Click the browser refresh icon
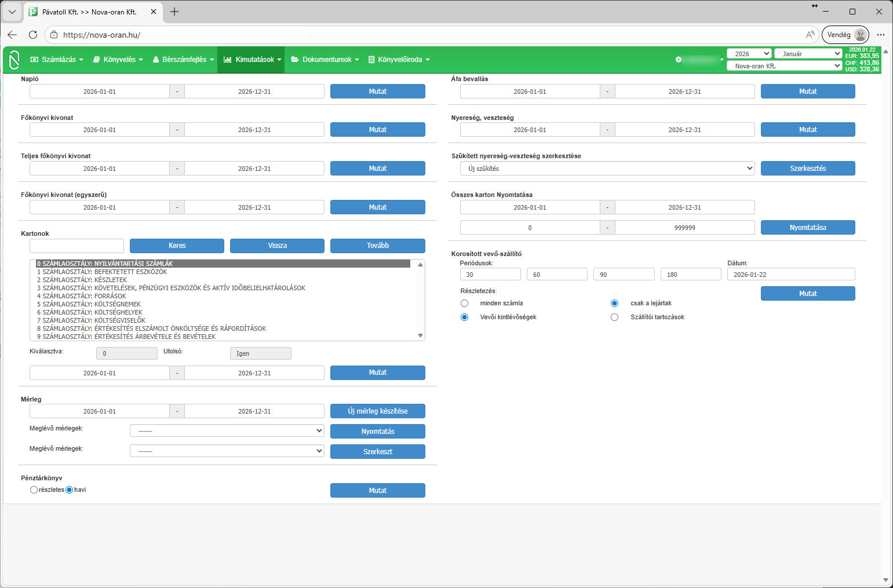Viewport: 893px width, 588px height. pyautogui.click(x=33, y=35)
